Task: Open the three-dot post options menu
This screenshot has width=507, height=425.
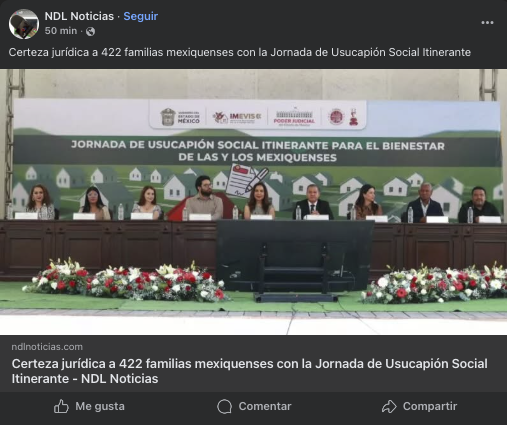Action: (x=487, y=23)
